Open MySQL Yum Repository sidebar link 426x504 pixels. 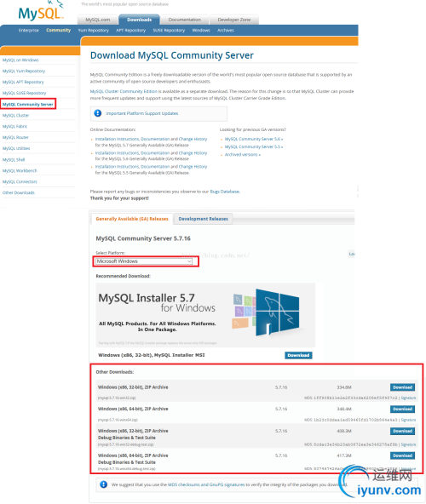tap(24, 71)
